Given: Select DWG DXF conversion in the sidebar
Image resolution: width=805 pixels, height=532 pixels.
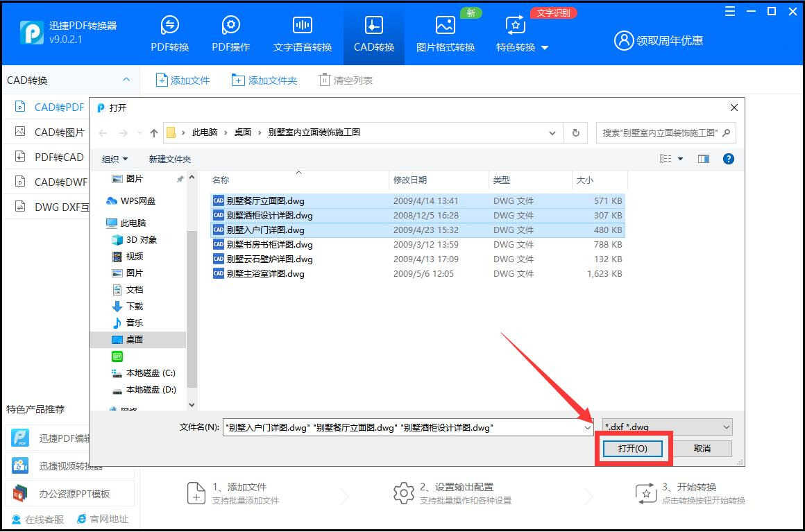Looking at the screenshot, I should click(x=49, y=207).
